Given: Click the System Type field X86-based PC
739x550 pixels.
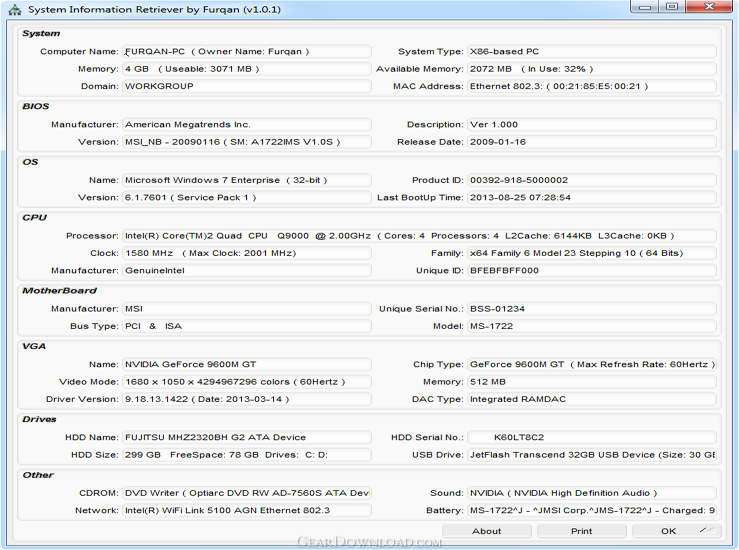Looking at the screenshot, I should 592,51.
